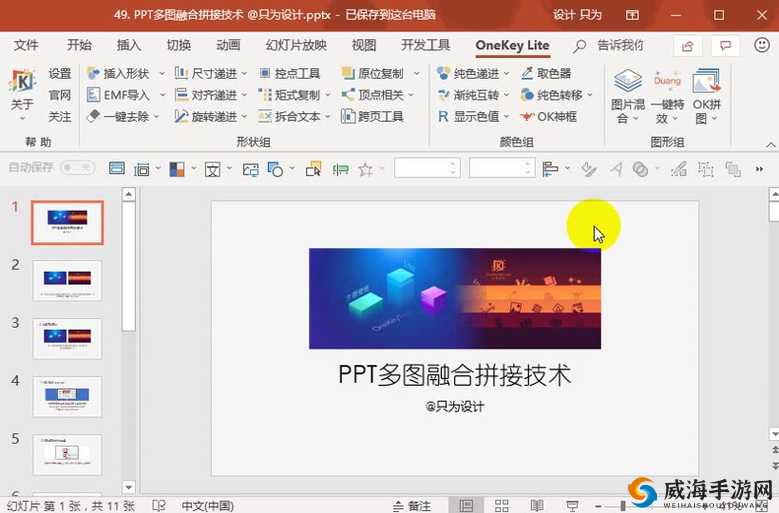Open 一键特效 one-click effects
Screen dimensions: 779x513
[x=667, y=96]
